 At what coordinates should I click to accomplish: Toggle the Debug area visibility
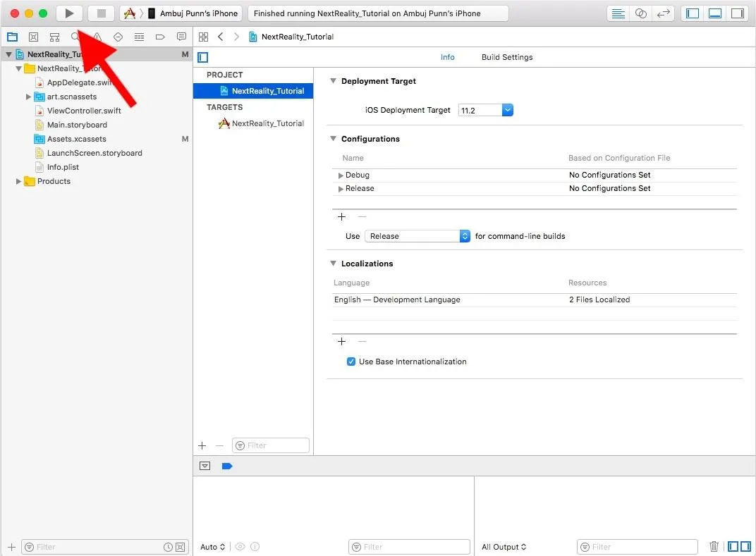point(715,13)
